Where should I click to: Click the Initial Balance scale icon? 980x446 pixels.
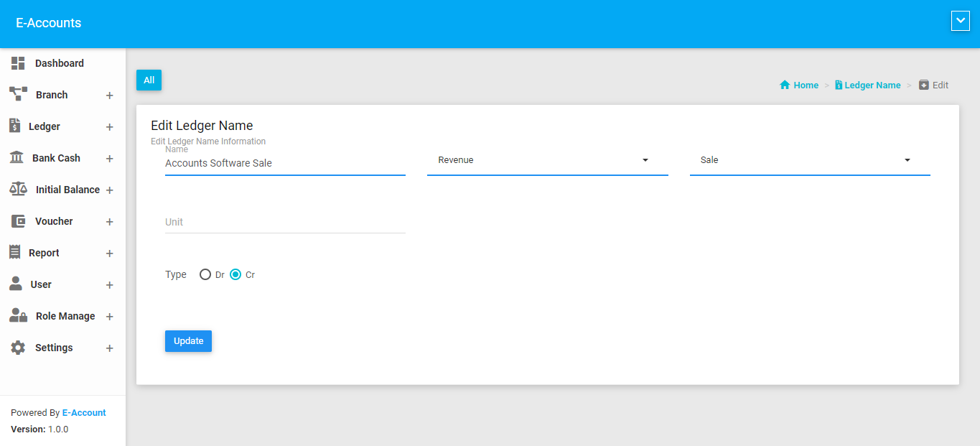(18, 189)
